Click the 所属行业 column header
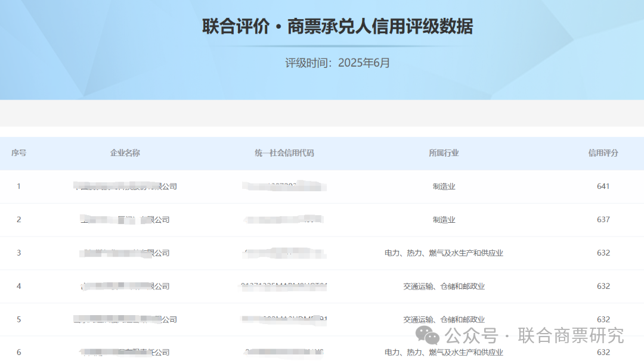The height and width of the screenshot is (361, 644). tap(444, 153)
